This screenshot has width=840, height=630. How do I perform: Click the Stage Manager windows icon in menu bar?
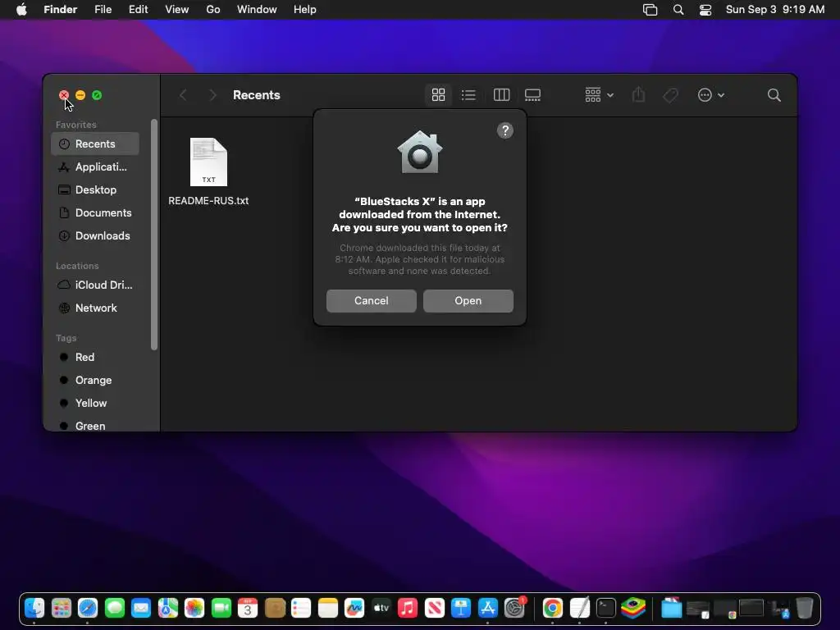650,9
